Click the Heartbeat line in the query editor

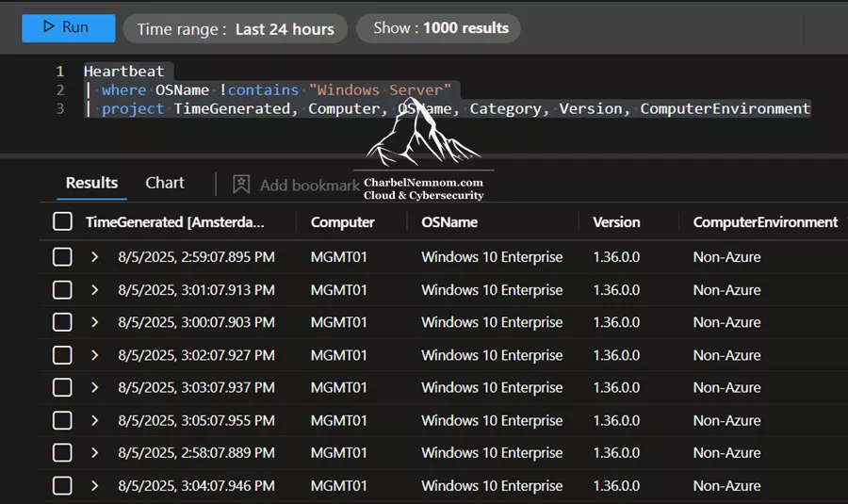click(123, 72)
